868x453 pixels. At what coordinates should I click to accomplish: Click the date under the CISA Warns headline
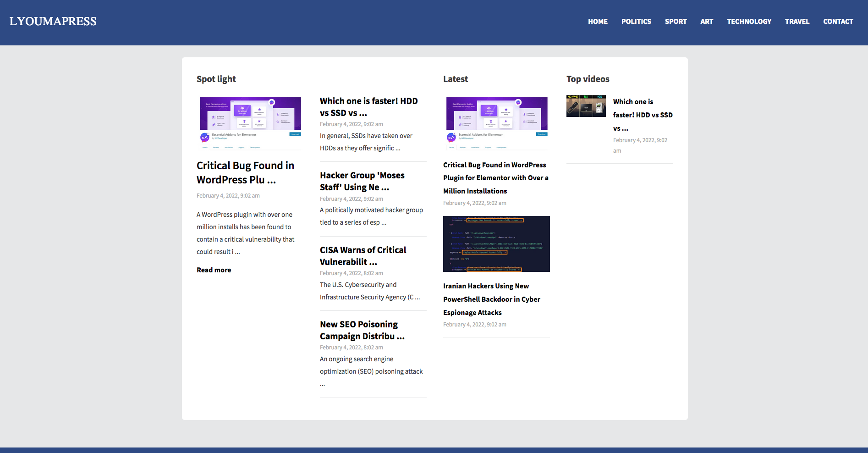(352, 273)
